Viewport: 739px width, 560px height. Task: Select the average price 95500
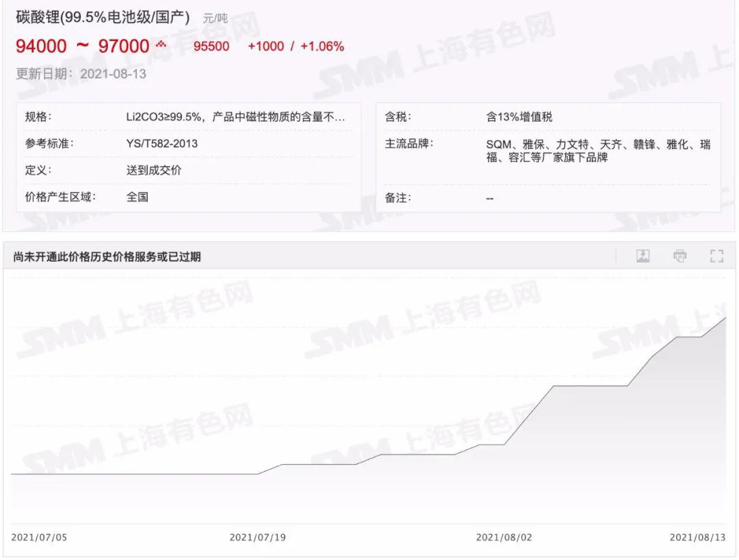[211, 46]
